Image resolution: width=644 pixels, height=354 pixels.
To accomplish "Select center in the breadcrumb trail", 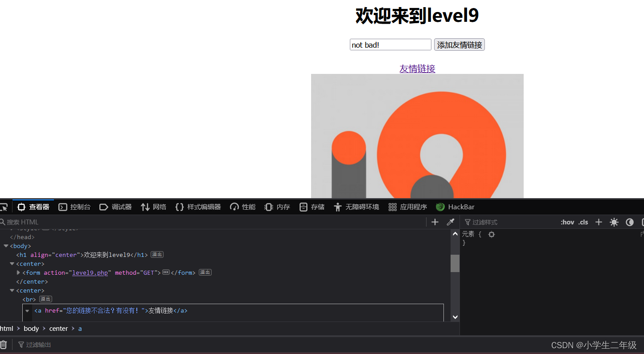I will 58,329.
